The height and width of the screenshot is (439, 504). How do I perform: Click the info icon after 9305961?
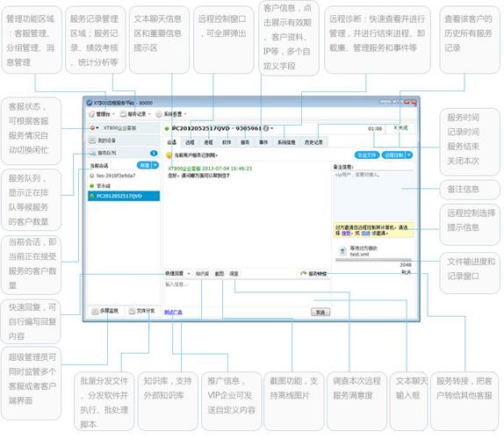click(x=266, y=128)
